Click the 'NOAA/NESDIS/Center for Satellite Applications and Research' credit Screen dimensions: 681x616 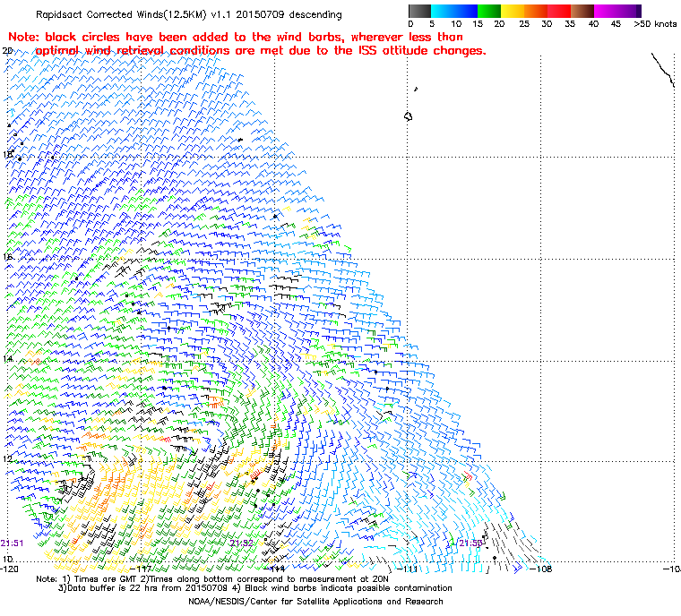[x=315, y=602]
